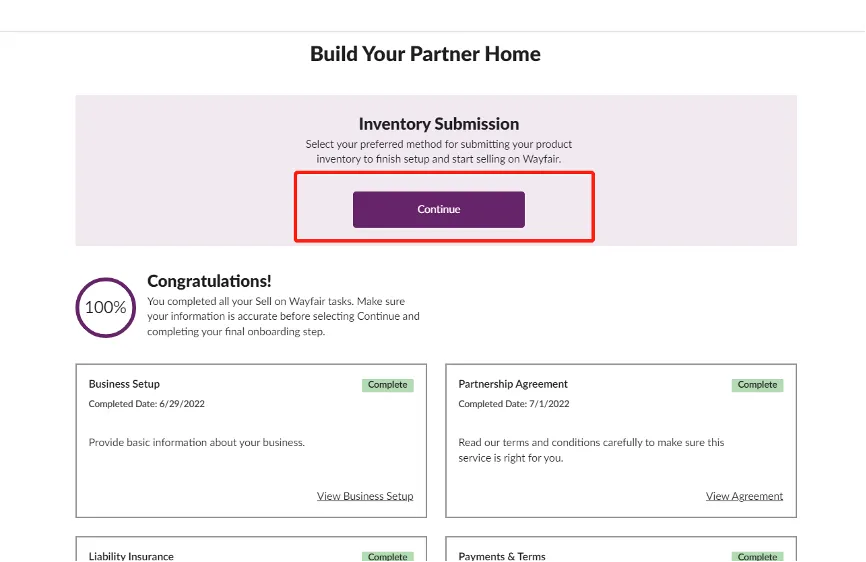Image resolution: width=866 pixels, height=562 pixels.
Task: Click the 'Read our terms and conditions' text
Action: point(591,442)
